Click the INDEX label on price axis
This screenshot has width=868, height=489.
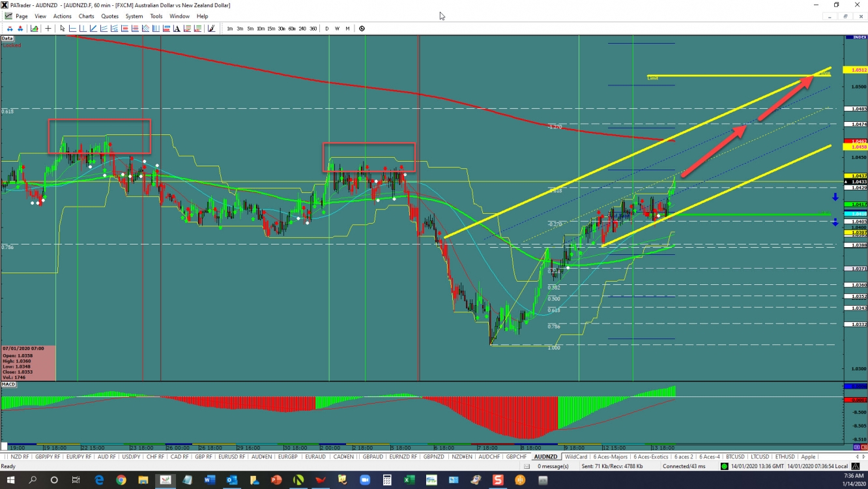pos(855,37)
